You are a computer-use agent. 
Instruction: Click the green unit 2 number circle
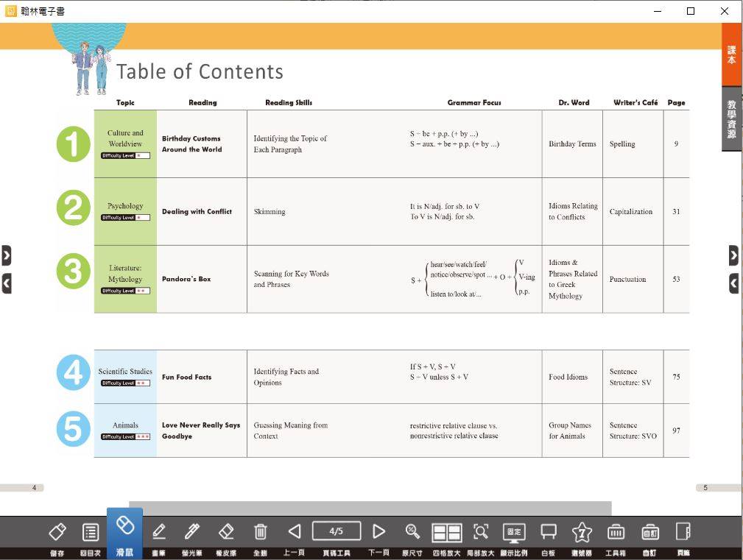click(x=73, y=208)
